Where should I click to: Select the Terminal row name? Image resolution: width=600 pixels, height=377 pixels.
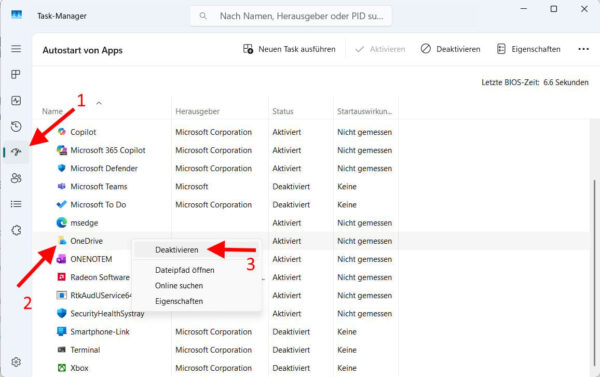(85, 350)
